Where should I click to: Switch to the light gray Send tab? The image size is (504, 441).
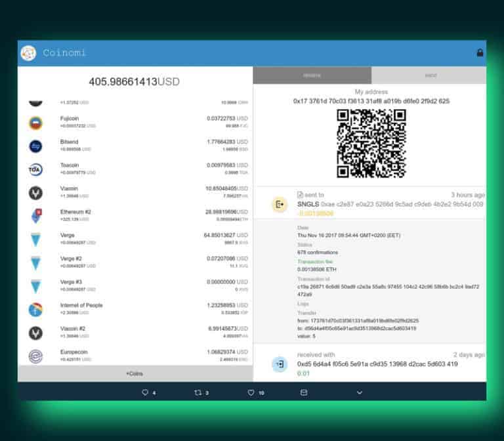pyautogui.click(x=429, y=75)
